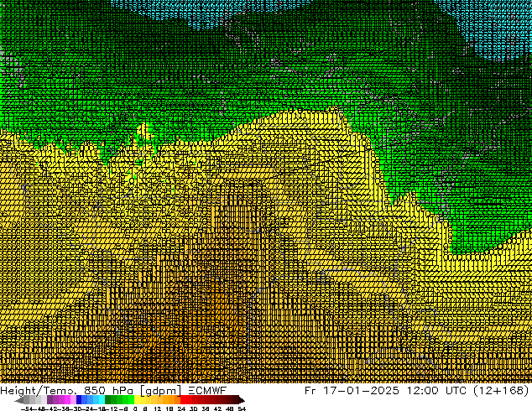This screenshot has width=532, height=411.
Task: Click the purple/magenta block of the legend
Action: click(x=61, y=400)
